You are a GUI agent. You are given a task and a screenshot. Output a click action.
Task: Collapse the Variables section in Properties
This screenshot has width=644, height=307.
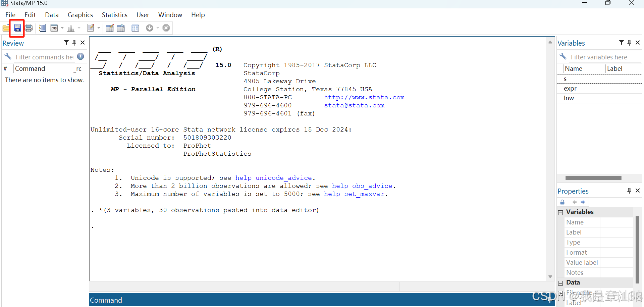click(x=560, y=212)
